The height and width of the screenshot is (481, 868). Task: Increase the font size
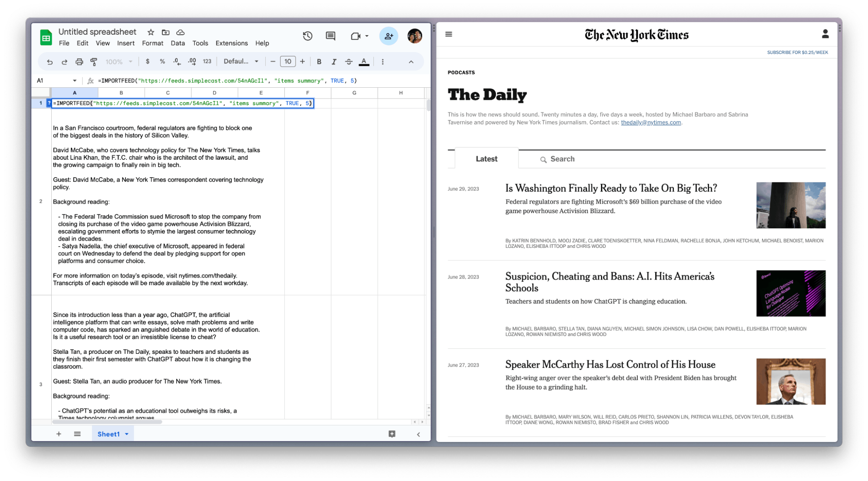point(303,62)
